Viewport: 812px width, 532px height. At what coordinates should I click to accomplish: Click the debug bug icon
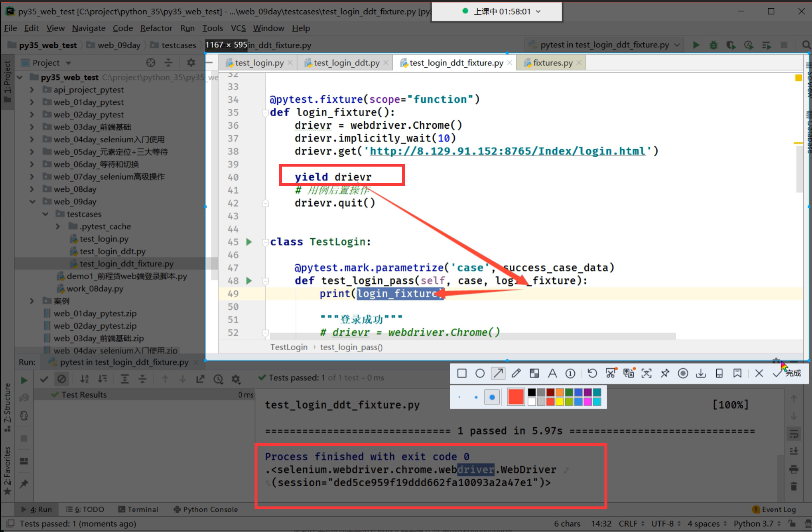[713, 45]
